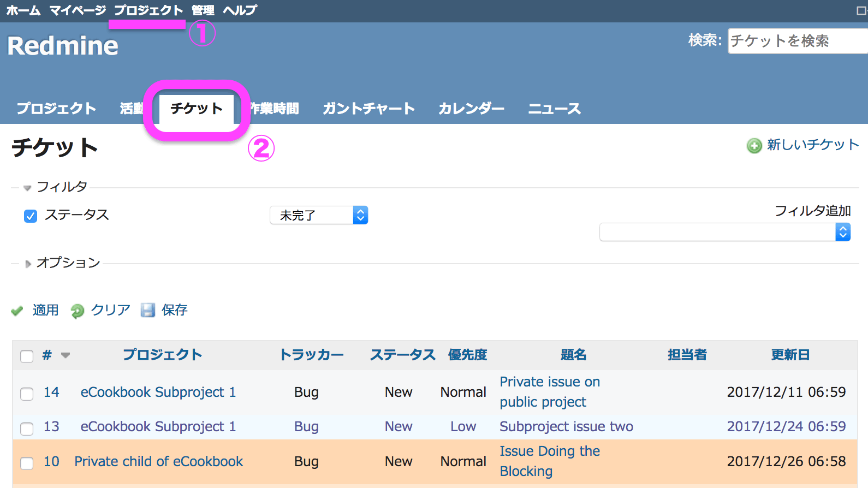Sort by the トラッカー column header
This screenshot has width=868, height=488.
point(312,355)
